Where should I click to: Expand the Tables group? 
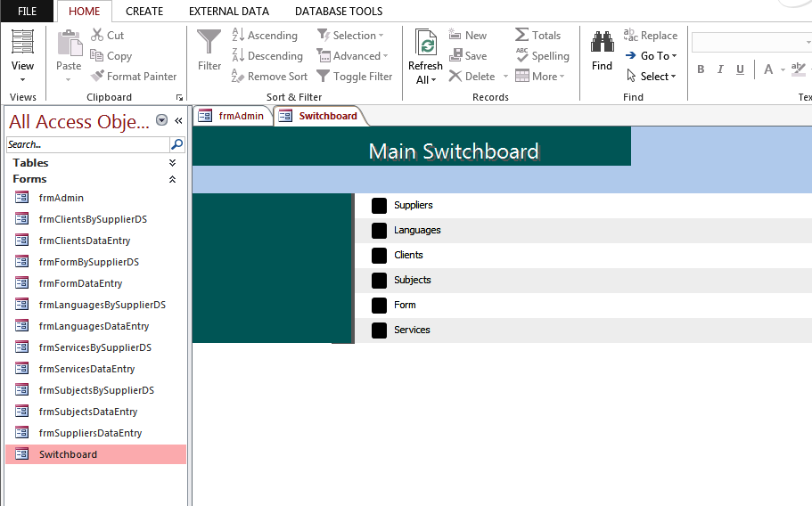click(x=172, y=163)
